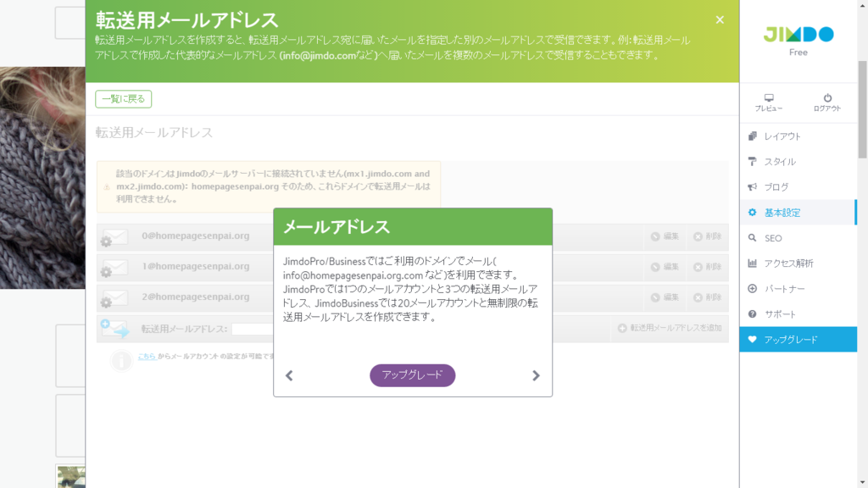Click the SEO magnifier icon
The height and width of the screenshot is (488, 868).
click(x=753, y=238)
